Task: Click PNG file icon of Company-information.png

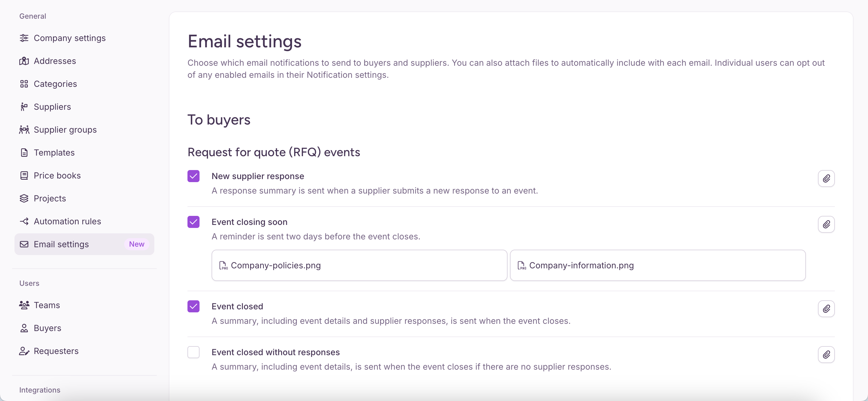Action: 521,266
